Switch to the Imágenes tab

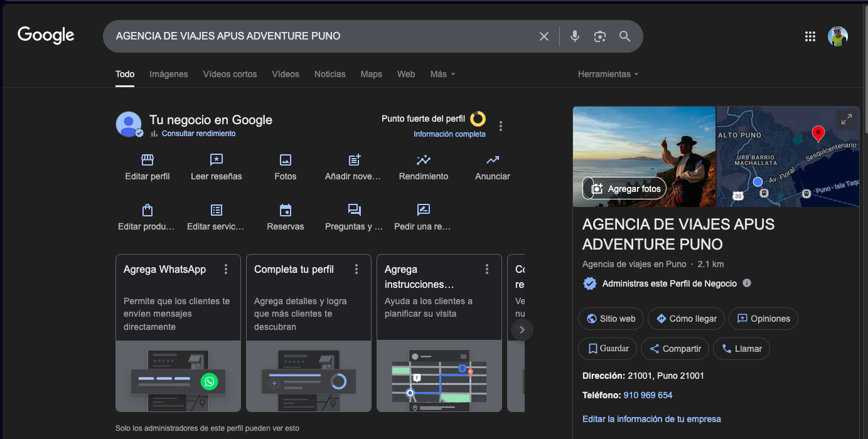point(169,74)
